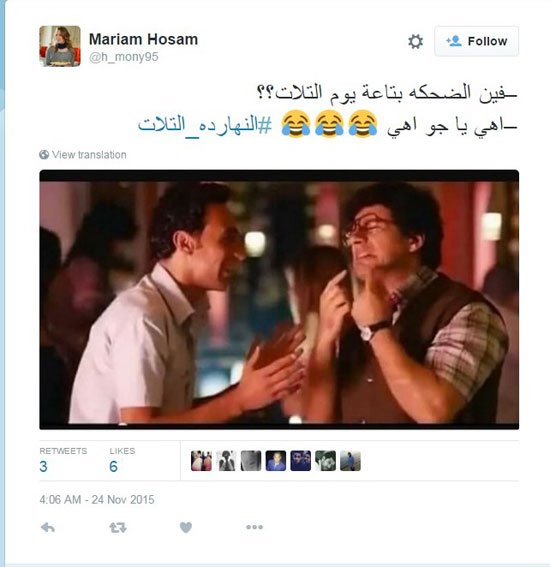View the 6 likes count
Screen dimensions: 550x567
point(114,466)
